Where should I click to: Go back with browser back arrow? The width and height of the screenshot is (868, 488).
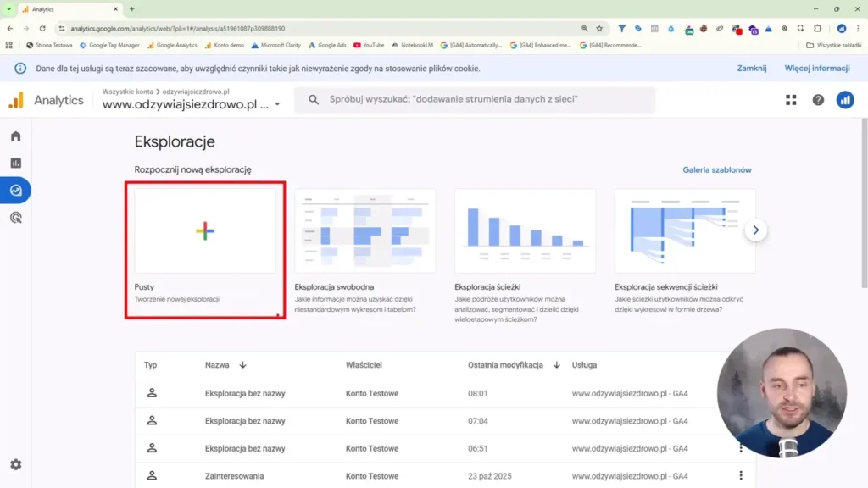(10, 28)
